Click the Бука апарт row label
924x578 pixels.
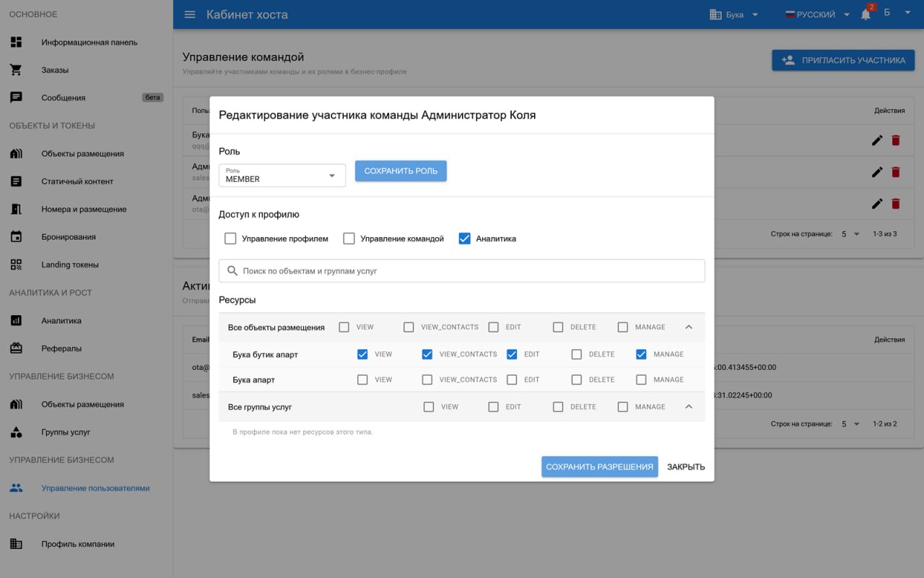coord(253,380)
